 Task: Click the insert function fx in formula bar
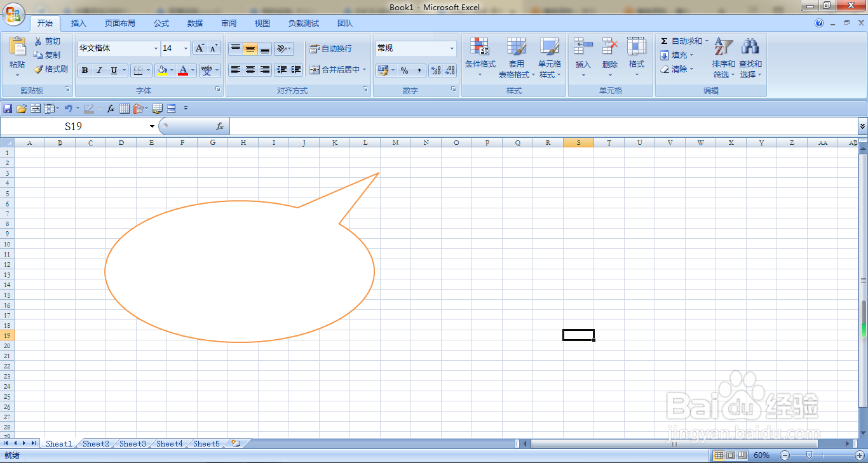pos(220,126)
